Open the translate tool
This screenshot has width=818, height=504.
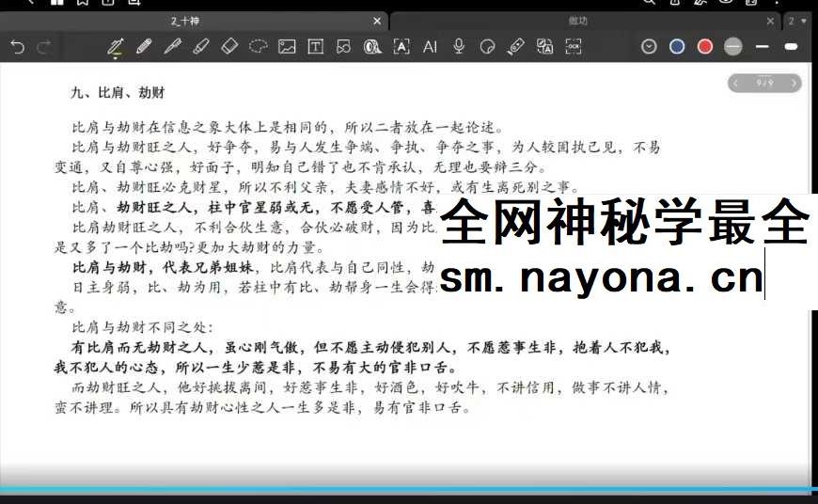click(544, 47)
